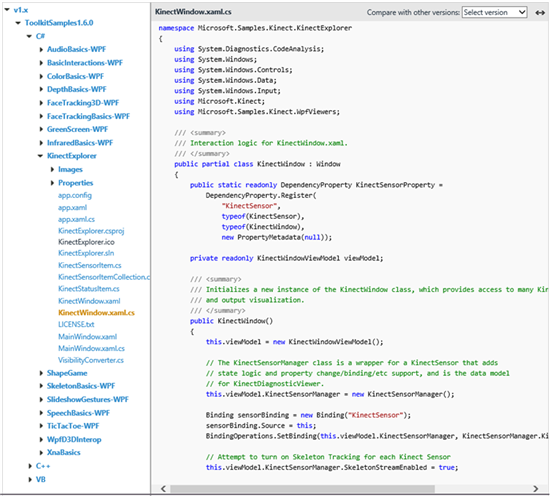Expand the SkeletonBasics-WPF folder arrow

coord(41,386)
